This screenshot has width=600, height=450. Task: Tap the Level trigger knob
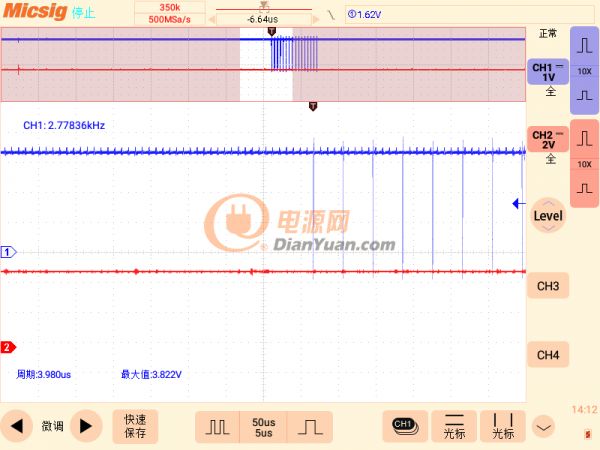[x=548, y=216]
